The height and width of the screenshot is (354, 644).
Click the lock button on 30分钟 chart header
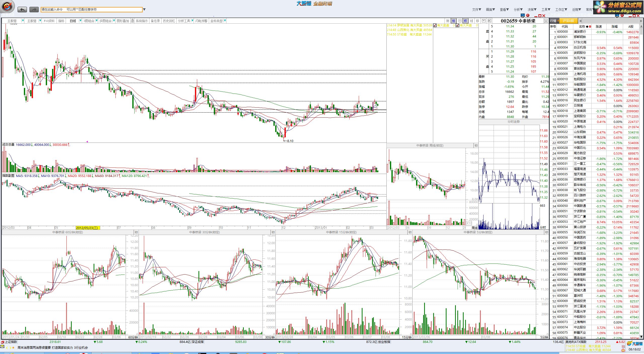pos(273,232)
